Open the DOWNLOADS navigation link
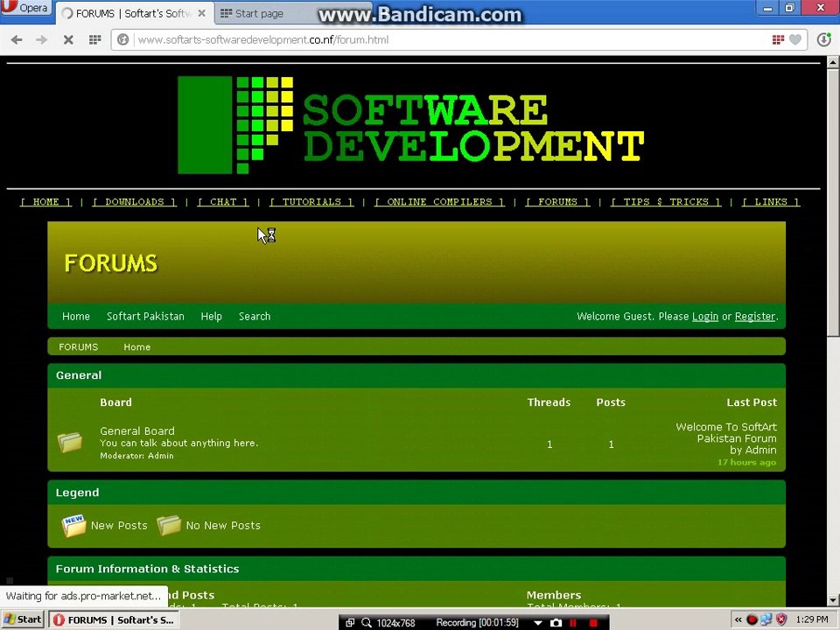This screenshot has height=630, width=840. (x=135, y=202)
